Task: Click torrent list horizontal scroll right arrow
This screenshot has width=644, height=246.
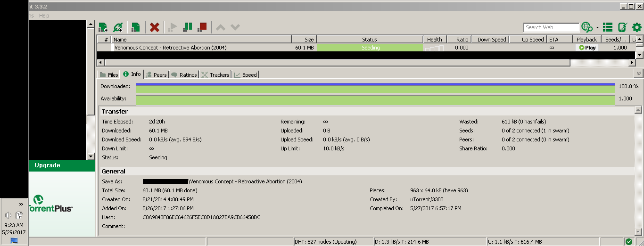Action: click(x=632, y=63)
